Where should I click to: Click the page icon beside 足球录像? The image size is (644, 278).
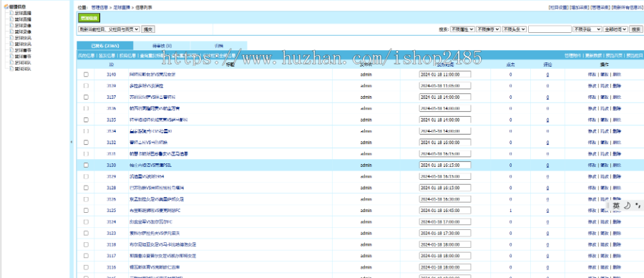click(12, 25)
